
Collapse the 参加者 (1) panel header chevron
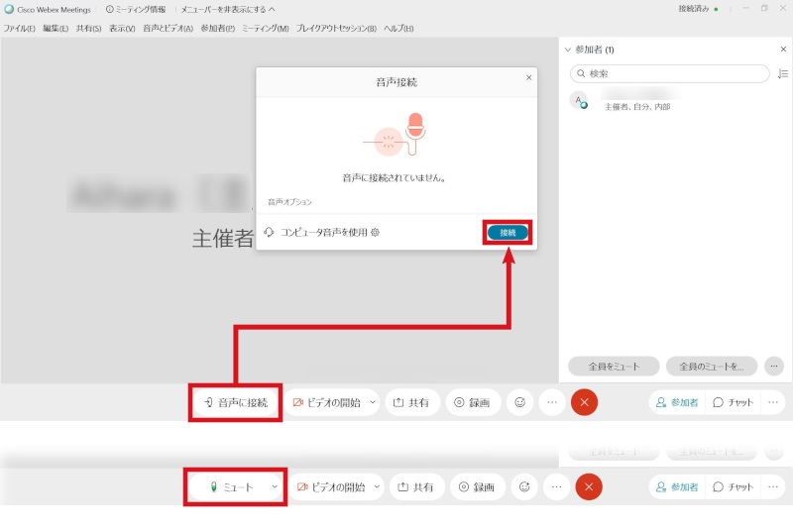[x=567, y=49]
